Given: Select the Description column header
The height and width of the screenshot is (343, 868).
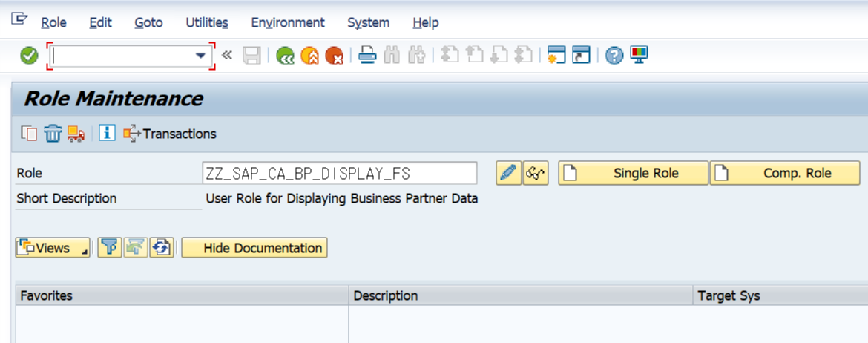Looking at the screenshot, I should coord(521,295).
